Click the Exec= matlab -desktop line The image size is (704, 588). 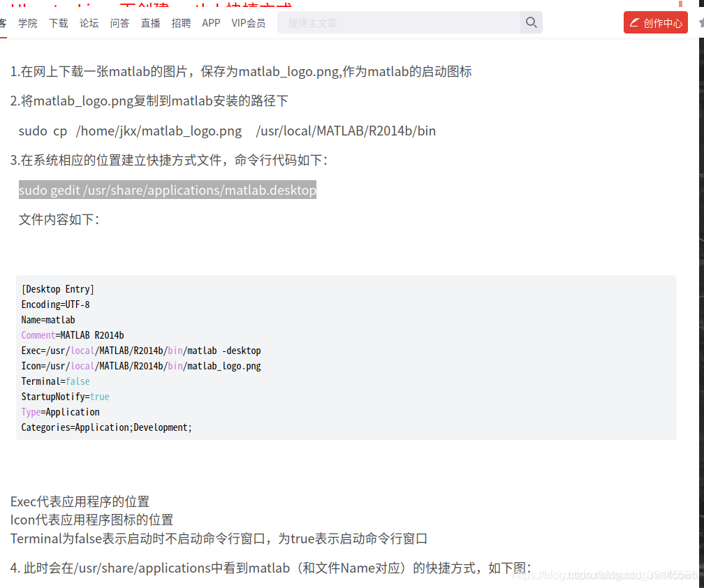pos(141,351)
